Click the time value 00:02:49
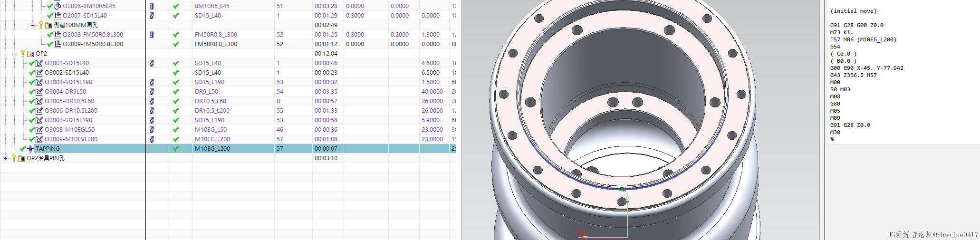The height and width of the screenshot is (240, 980). 326,25
